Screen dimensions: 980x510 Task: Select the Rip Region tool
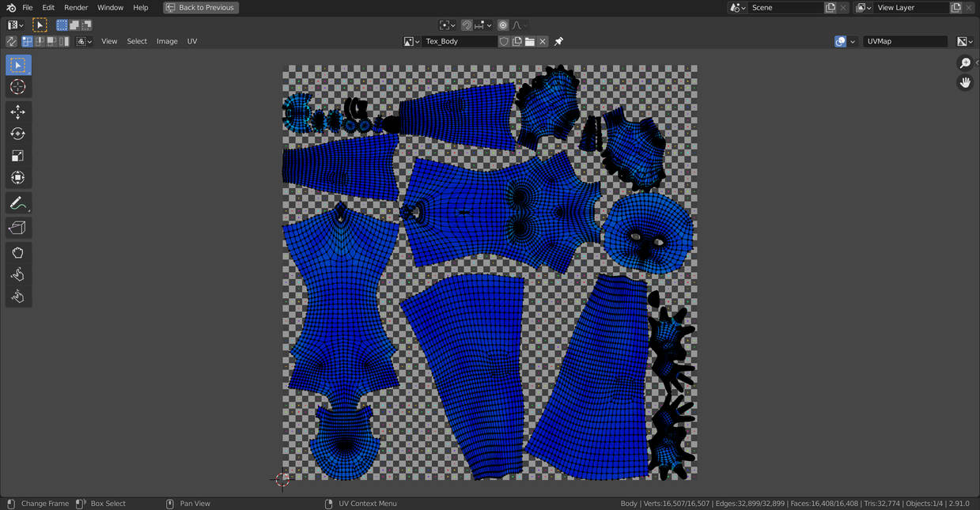[17, 228]
